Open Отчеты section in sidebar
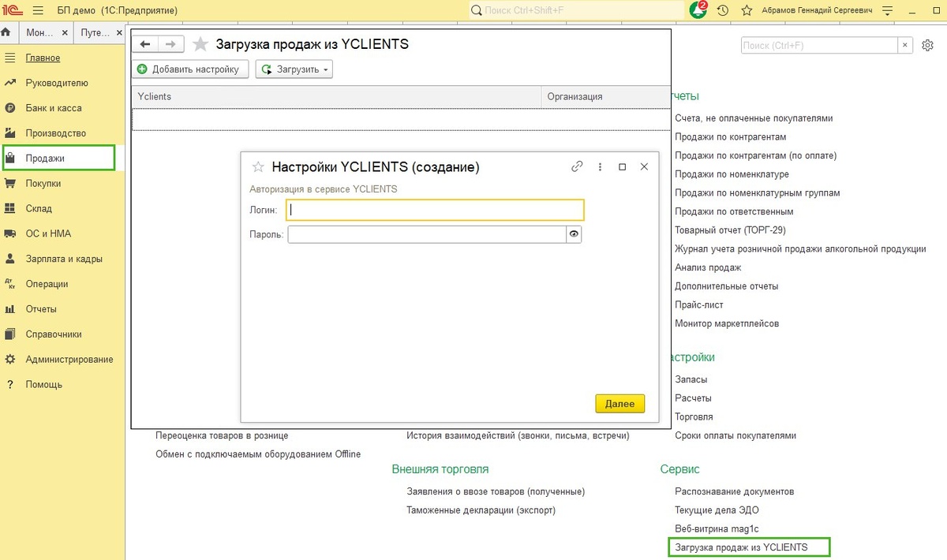947x560 pixels. [41, 309]
